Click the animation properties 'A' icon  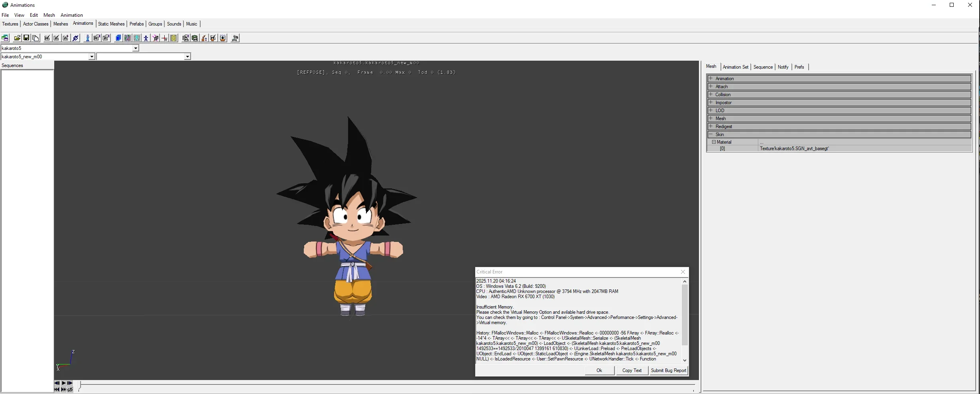pyautogui.click(x=106, y=38)
